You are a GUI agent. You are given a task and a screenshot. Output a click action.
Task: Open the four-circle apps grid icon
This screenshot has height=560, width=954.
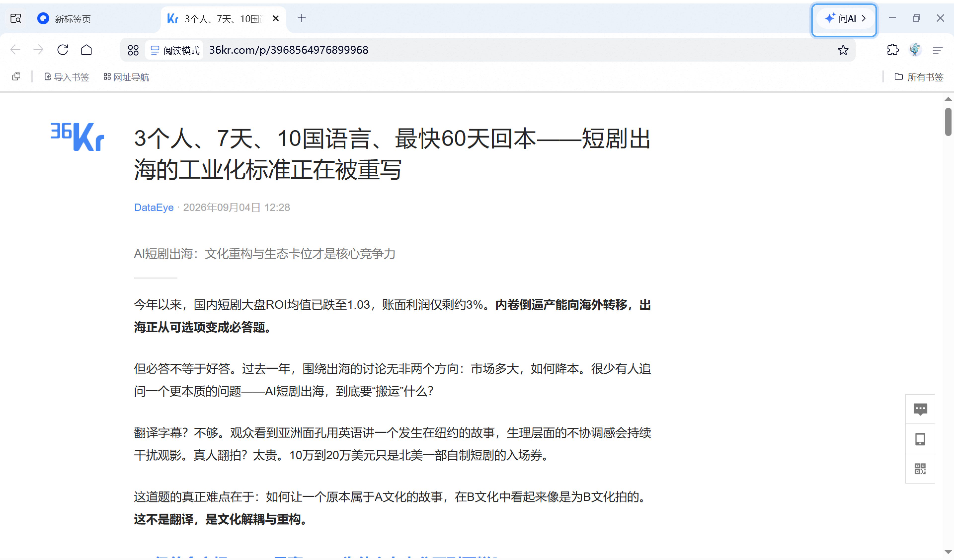[x=133, y=50]
